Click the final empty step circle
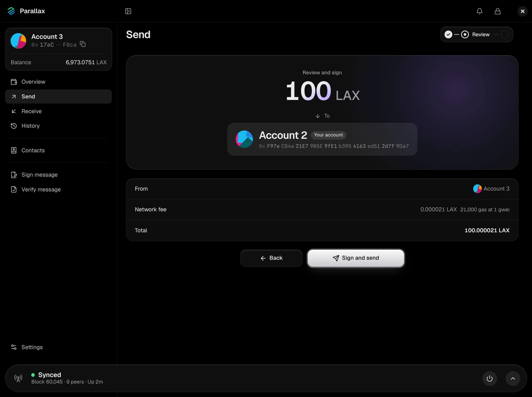Screen dimensions: 532x397 (505, 34)
